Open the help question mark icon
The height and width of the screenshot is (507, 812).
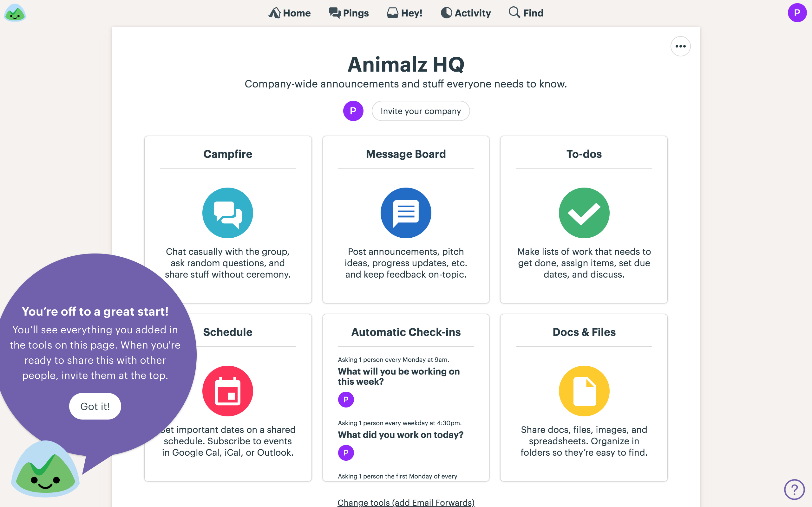pyautogui.click(x=794, y=490)
